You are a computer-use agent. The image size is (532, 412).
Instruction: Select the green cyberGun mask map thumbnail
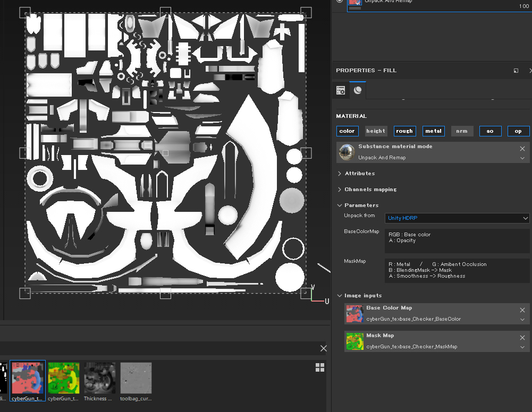tap(63, 378)
